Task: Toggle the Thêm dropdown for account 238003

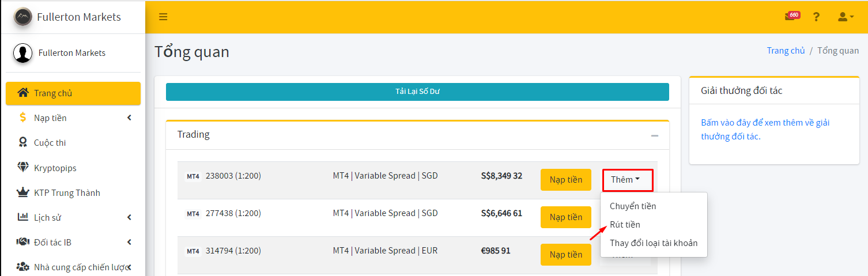Action: click(x=628, y=180)
